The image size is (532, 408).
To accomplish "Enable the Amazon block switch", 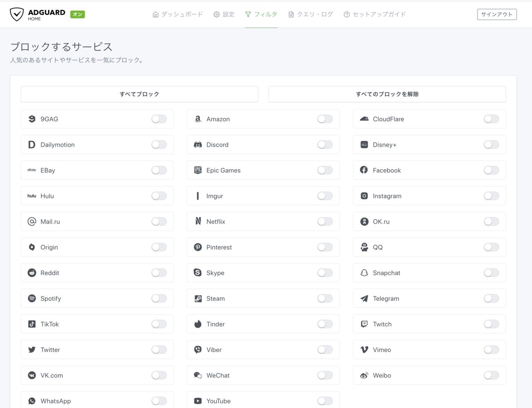I will point(325,119).
